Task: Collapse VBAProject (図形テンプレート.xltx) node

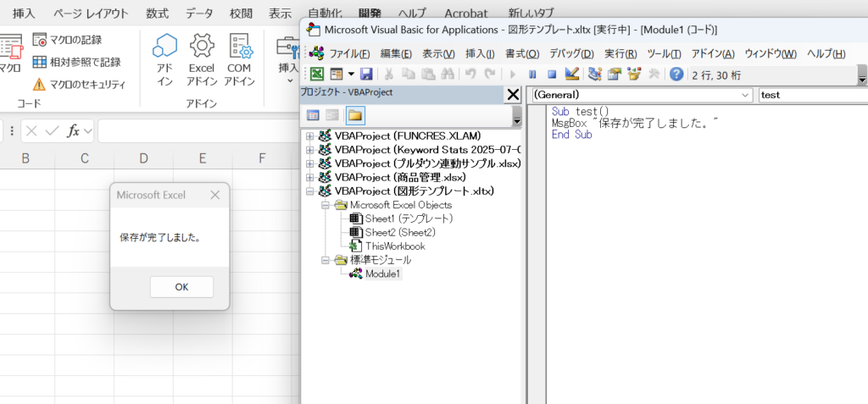Action: click(309, 191)
